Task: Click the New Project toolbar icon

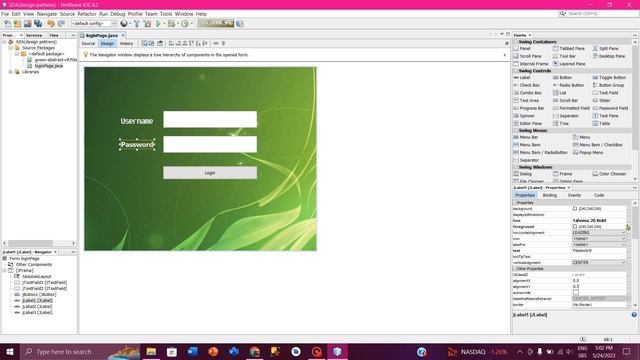Action: point(17,24)
